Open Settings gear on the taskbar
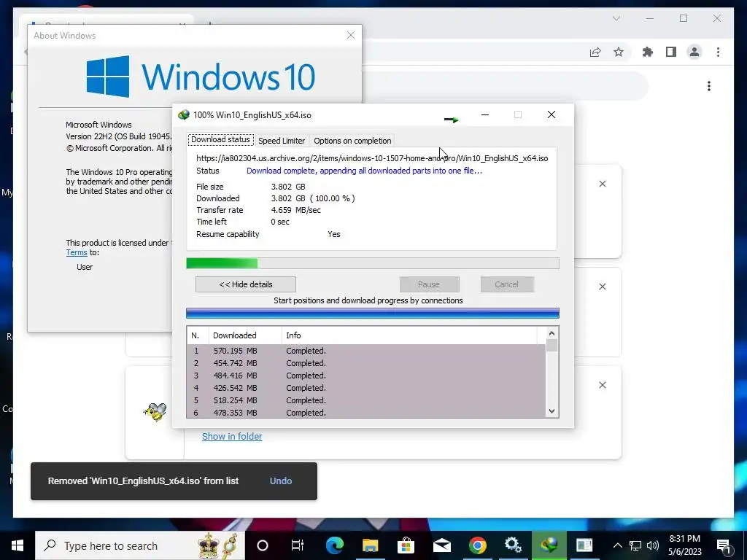The height and width of the screenshot is (560, 747). [513, 545]
